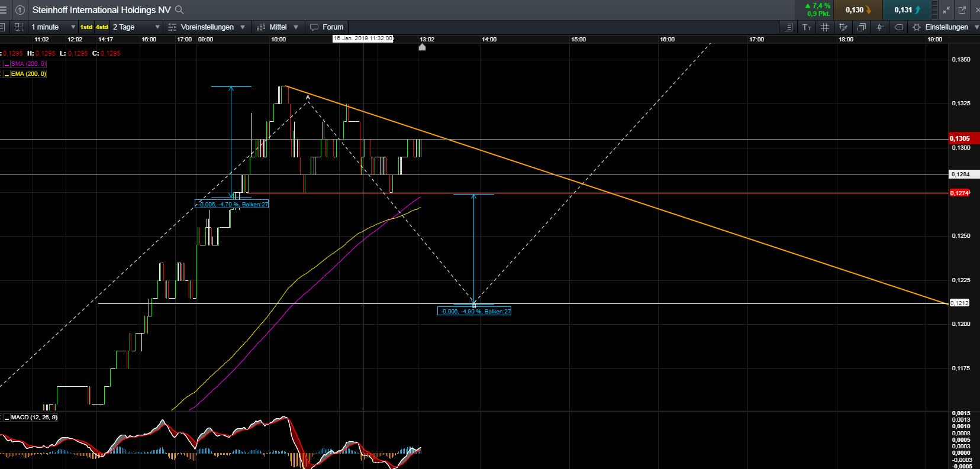
Task: Click the 7,4 % daily change readout
Action: click(x=818, y=6)
